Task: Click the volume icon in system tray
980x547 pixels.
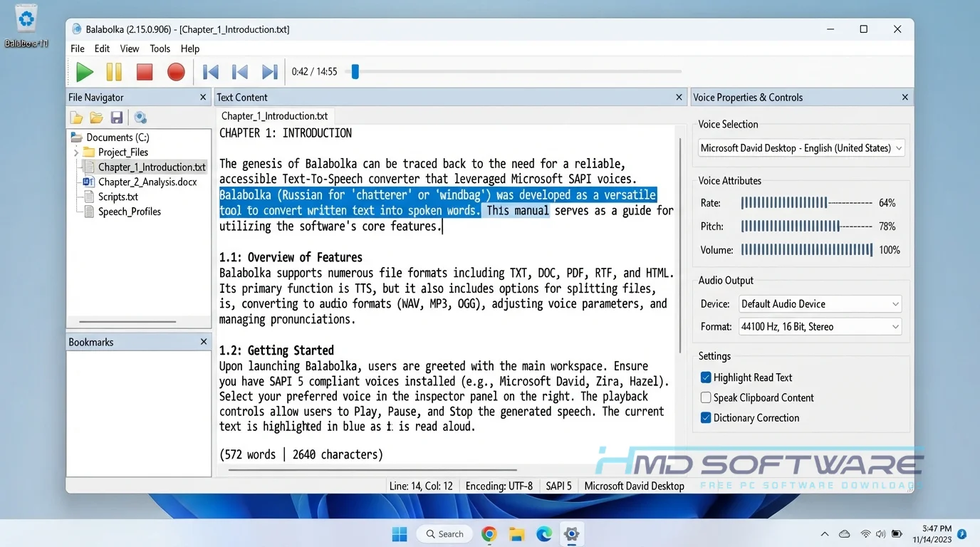Action: pos(881,534)
